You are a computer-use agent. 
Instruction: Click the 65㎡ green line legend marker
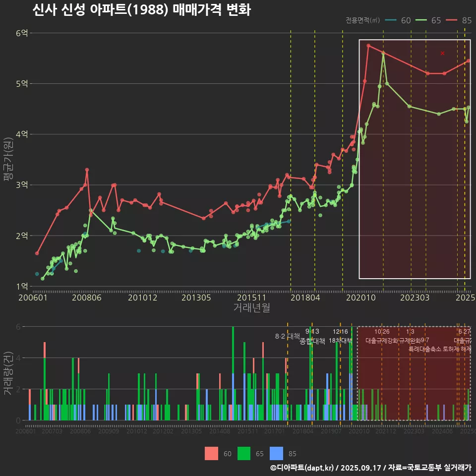pyautogui.click(x=421, y=20)
